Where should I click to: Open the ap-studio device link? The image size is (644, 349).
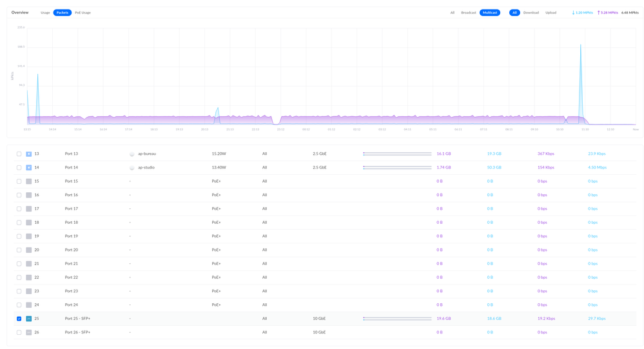(x=146, y=168)
